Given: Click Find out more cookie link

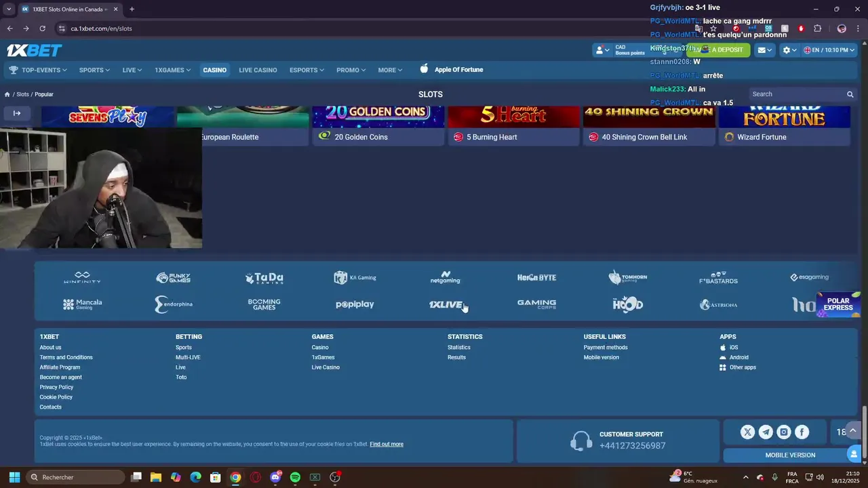Looking at the screenshot, I should (387, 444).
